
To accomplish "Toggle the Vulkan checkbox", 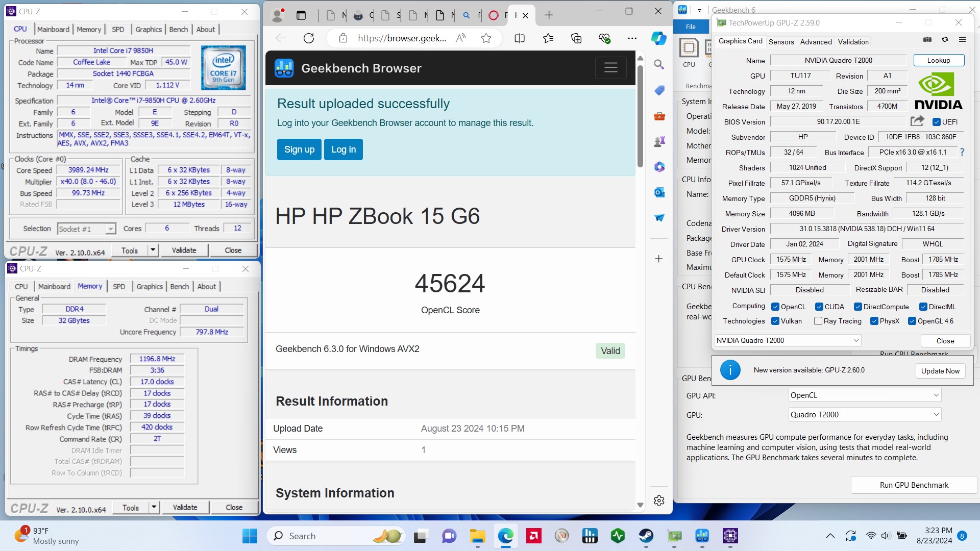I will coord(775,321).
